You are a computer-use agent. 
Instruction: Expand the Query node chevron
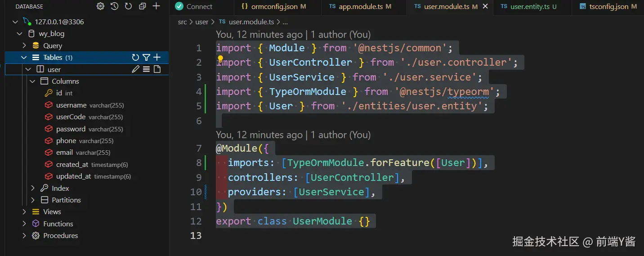[x=24, y=45]
